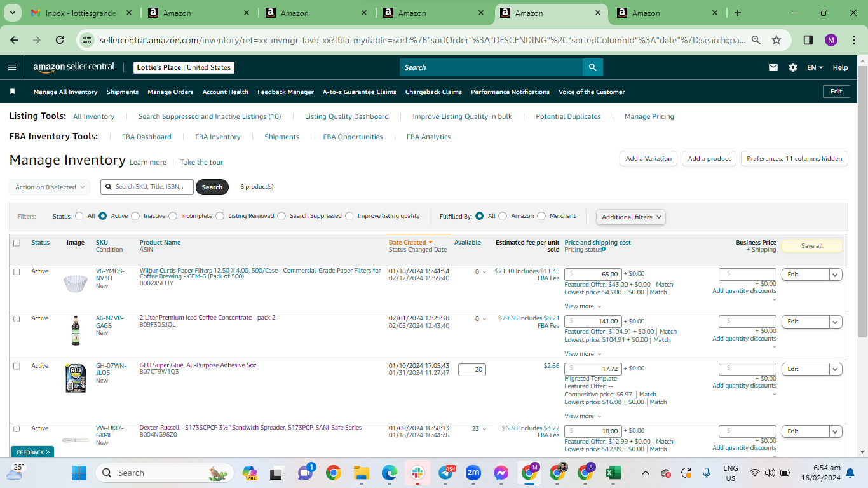Image resolution: width=868 pixels, height=488 pixels.
Task: Open Zoom from the taskbar
Action: [473, 473]
